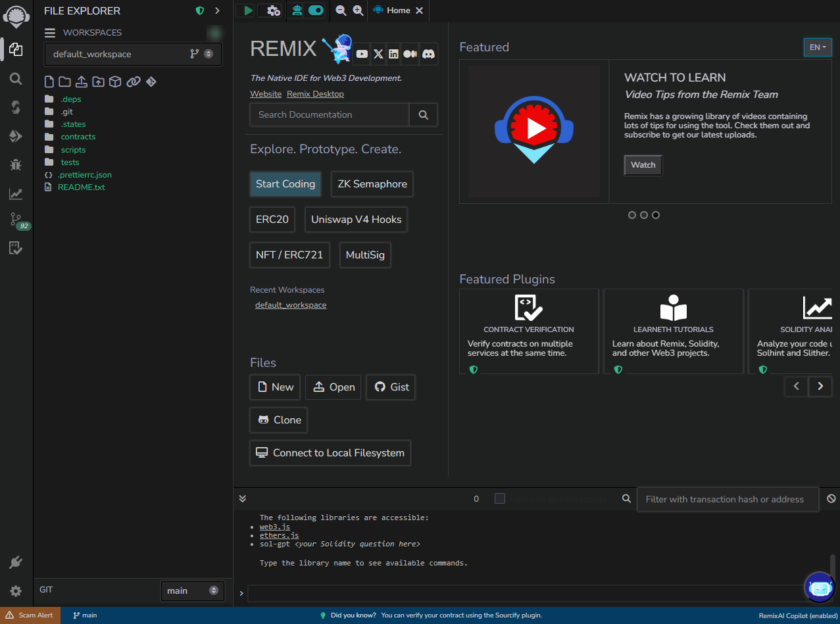840x624 pixels.
Task: Close the Home tab
Action: [x=420, y=11]
